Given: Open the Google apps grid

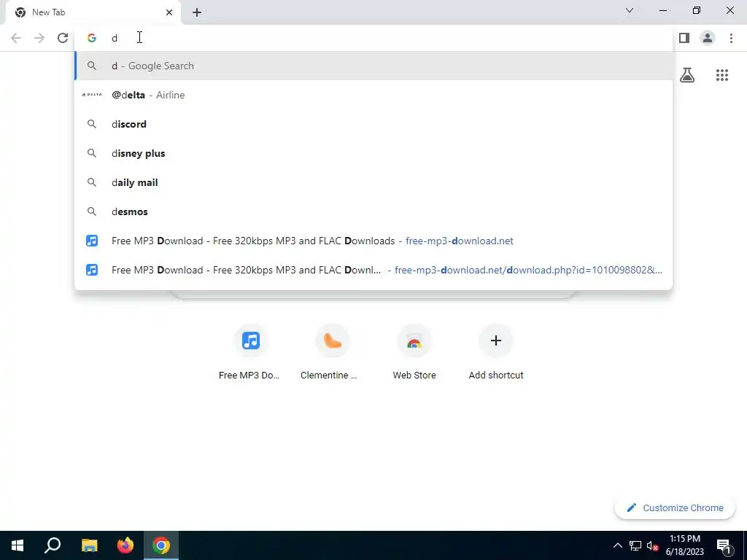Looking at the screenshot, I should (x=721, y=75).
